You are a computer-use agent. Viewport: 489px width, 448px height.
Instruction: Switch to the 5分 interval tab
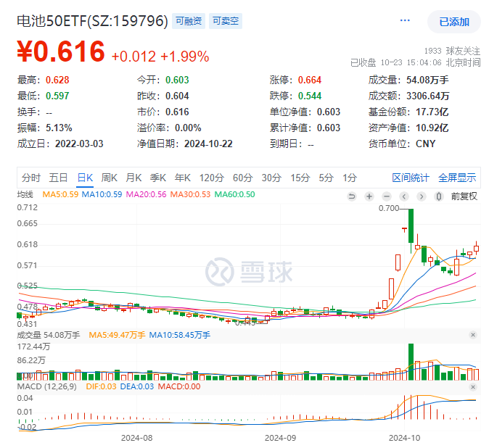(x=326, y=178)
